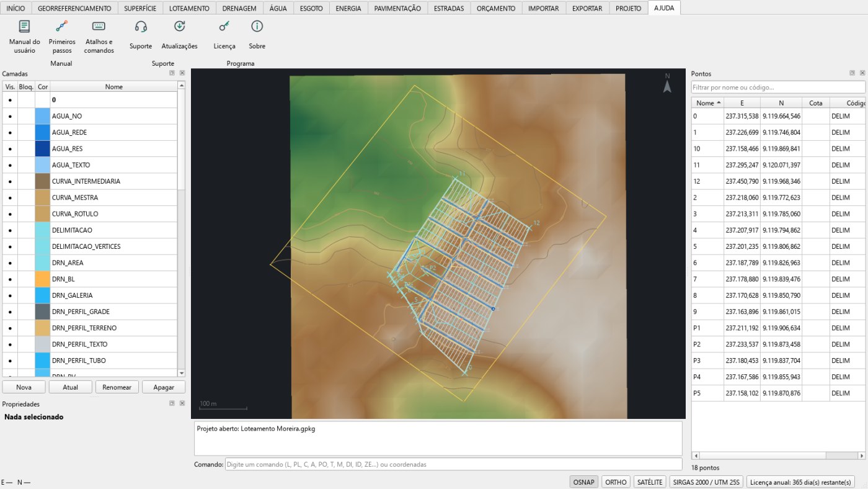
Task: Toggle the OSNAP snapping mode
Action: [x=584, y=482]
